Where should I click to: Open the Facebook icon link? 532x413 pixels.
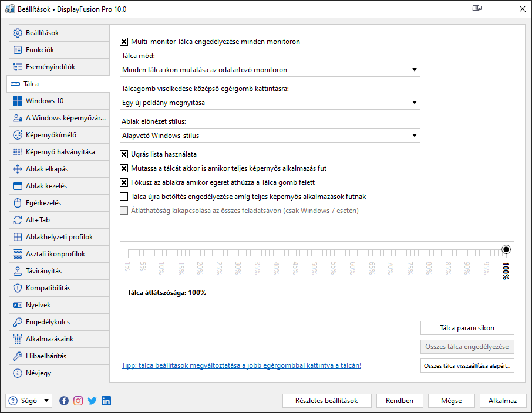[x=64, y=401]
